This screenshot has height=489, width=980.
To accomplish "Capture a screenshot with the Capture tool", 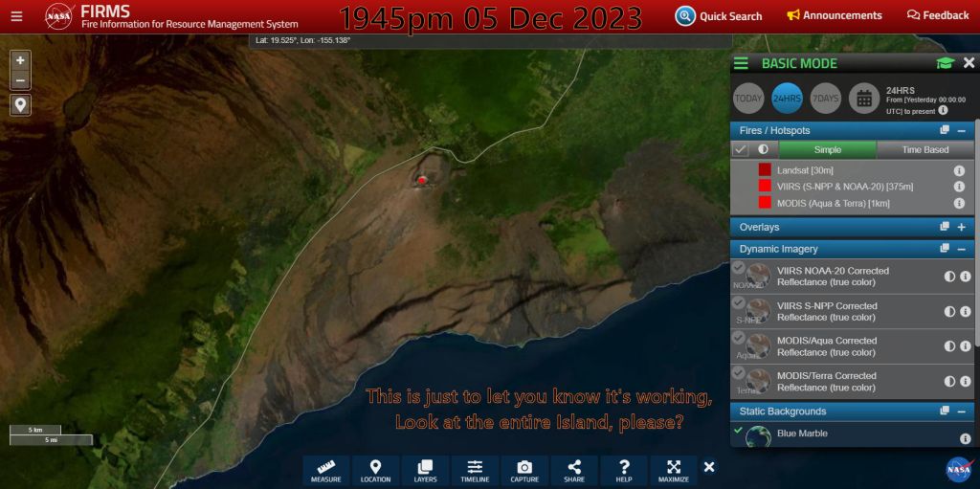I will pos(524,470).
